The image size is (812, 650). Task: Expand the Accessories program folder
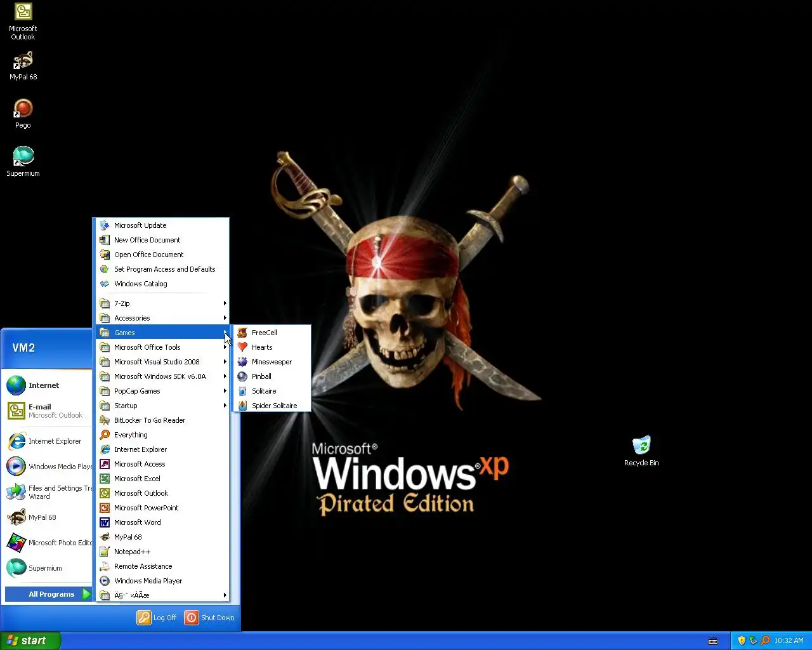click(162, 318)
